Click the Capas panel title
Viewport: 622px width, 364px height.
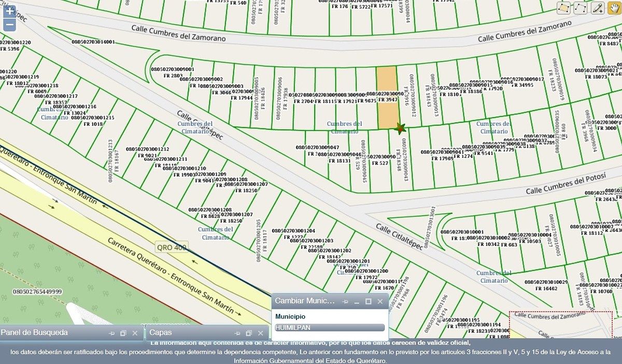(x=161, y=332)
